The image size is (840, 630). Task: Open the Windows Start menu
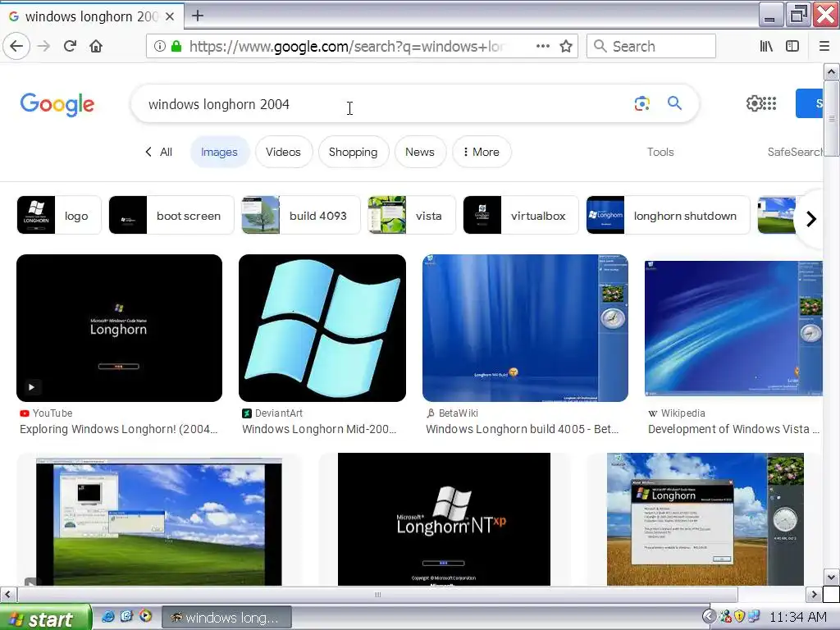pos(46,619)
